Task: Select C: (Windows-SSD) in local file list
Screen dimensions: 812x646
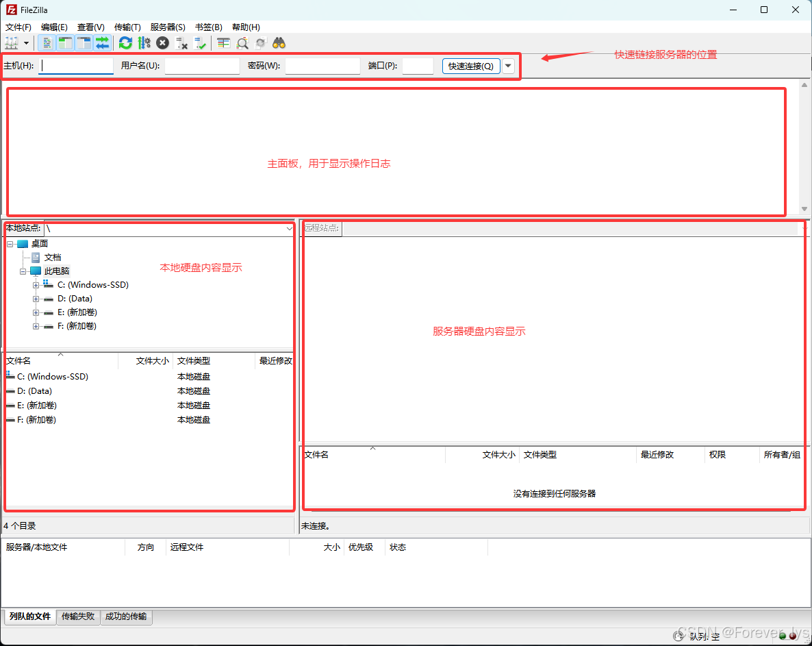Action: pyautogui.click(x=52, y=377)
